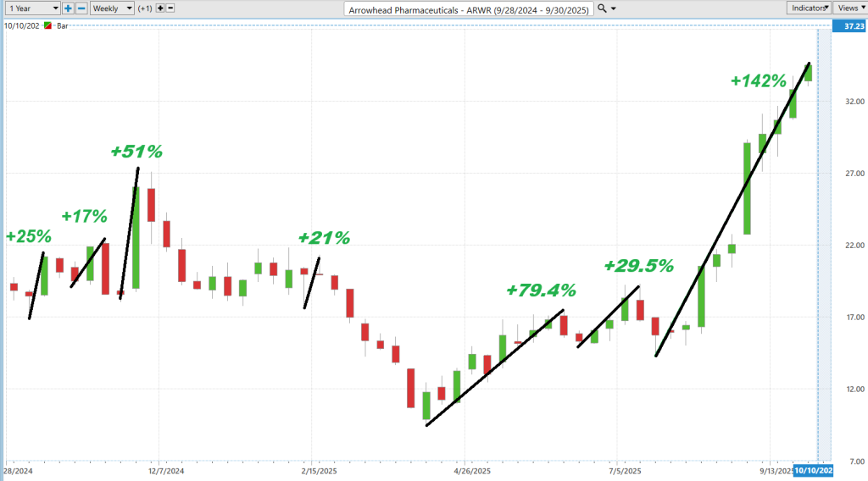Click the 27.00 price axis label
Image resolution: width=868 pixels, height=481 pixels.
854,174
